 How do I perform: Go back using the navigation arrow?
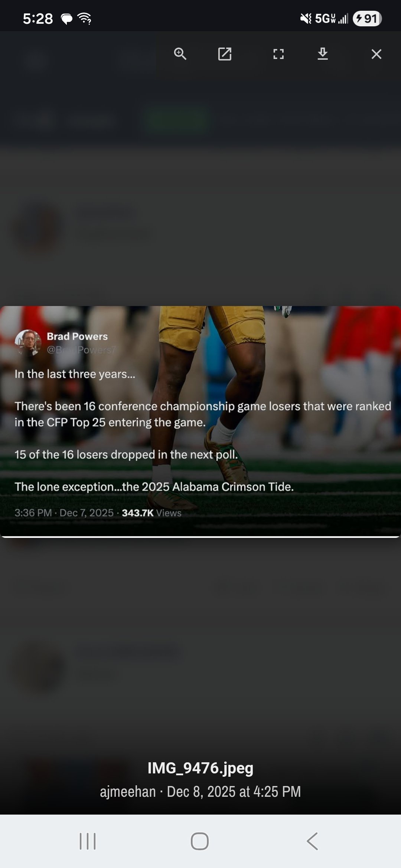coord(312,841)
